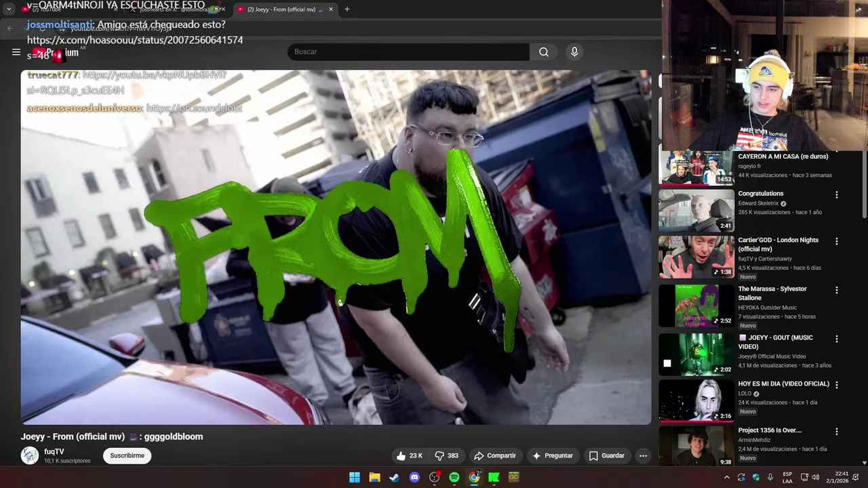Viewport: 868px width, 488px height.
Task: Click 'HEYOKA Outsider Music' channel name
Action: [x=768, y=308]
